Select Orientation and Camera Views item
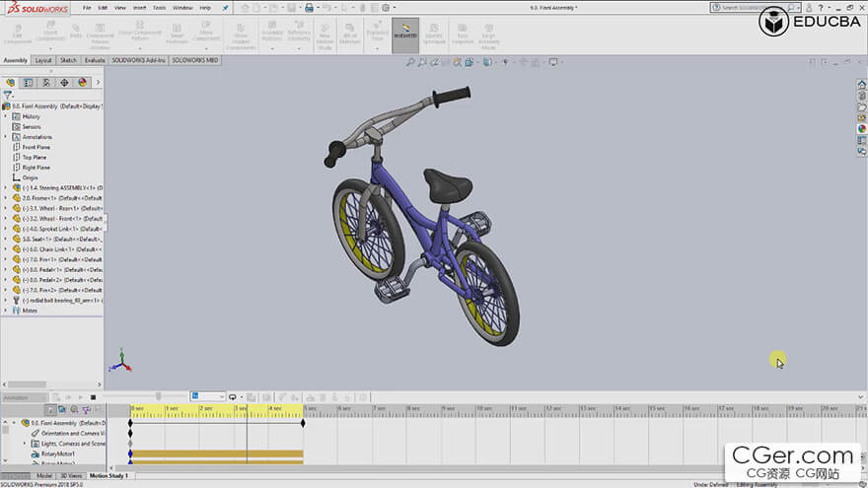This screenshot has height=488, width=868. click(x=67, y=433)
